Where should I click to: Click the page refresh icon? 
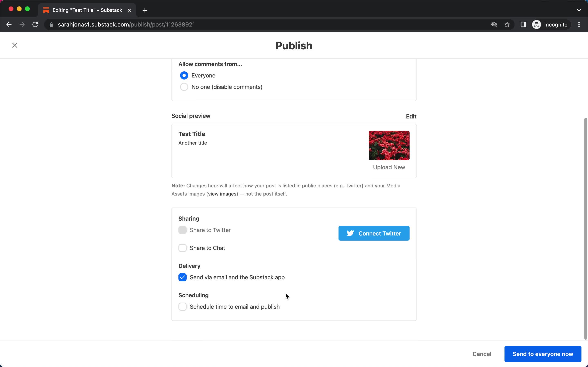(36, 24)
